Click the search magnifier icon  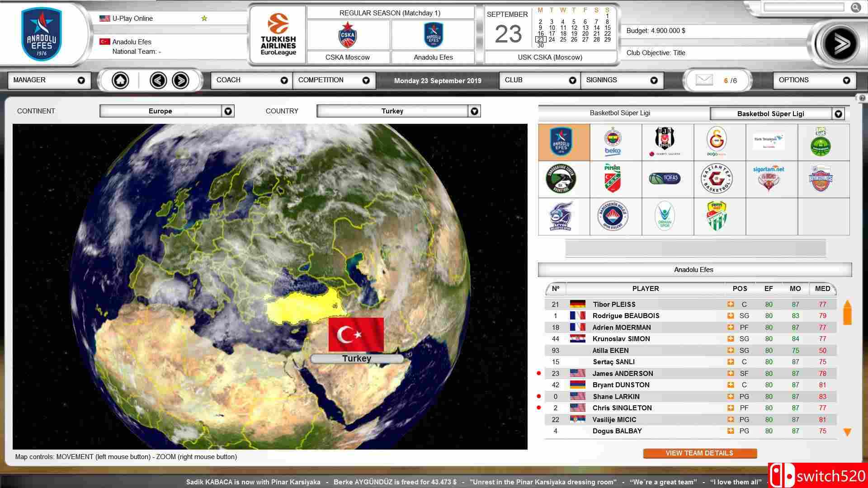(x=855, y=7)
